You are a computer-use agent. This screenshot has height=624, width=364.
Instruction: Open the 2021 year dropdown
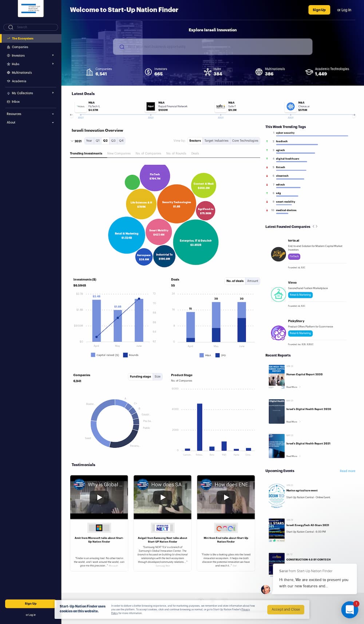tap(76, 141)
